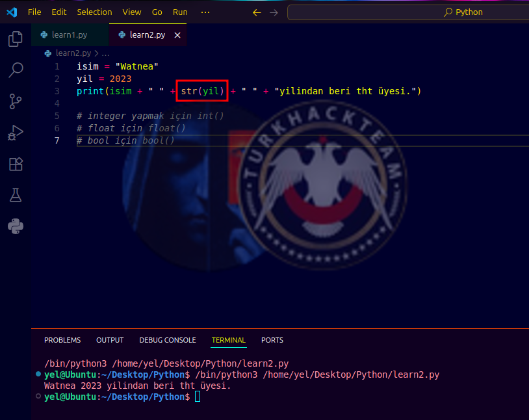Viewport: 529px width, 420px height.
Task: Open the Extensions view
Action: click(16, 164)
